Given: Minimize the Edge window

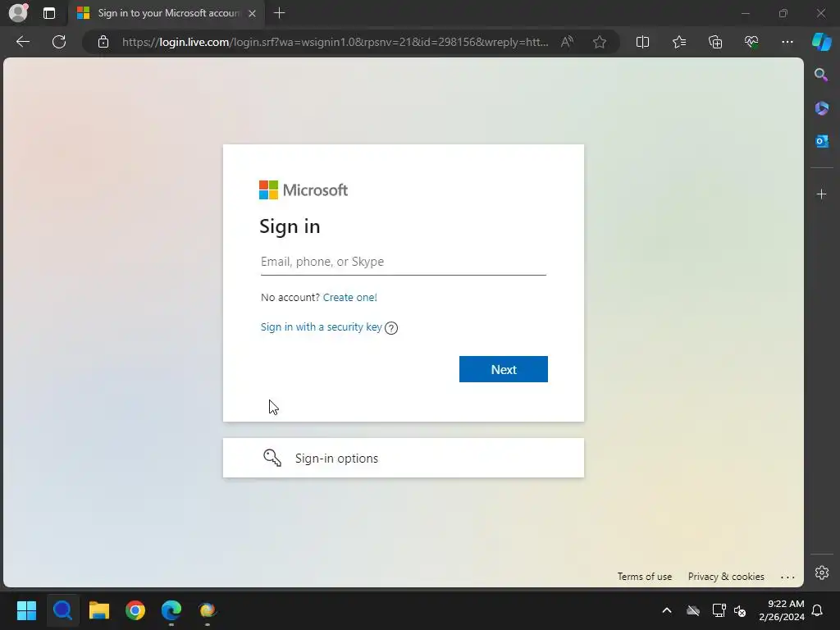Looking at the screenshot, I should [745, 13].
